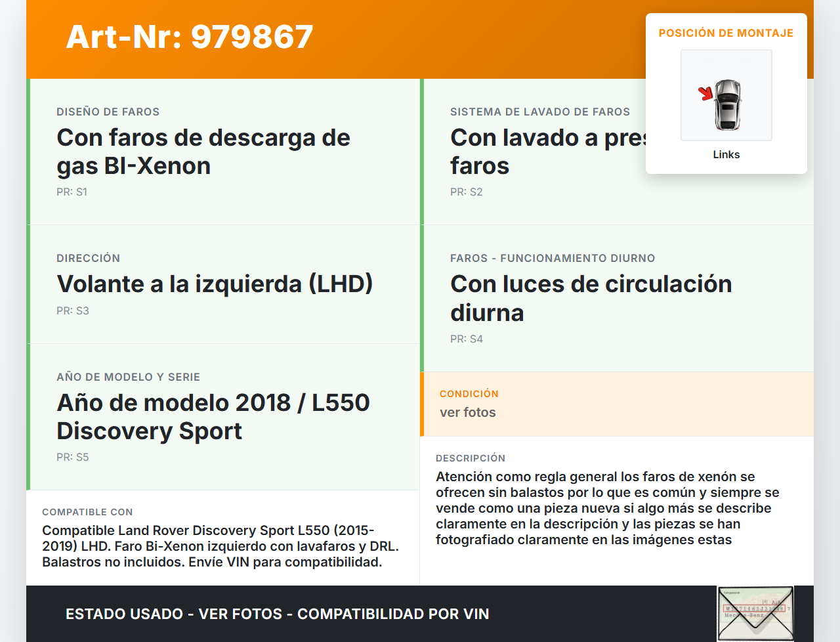The image size is (840, 642).
Task: Click the car mounting position diagram
Action: pos(726,95)
